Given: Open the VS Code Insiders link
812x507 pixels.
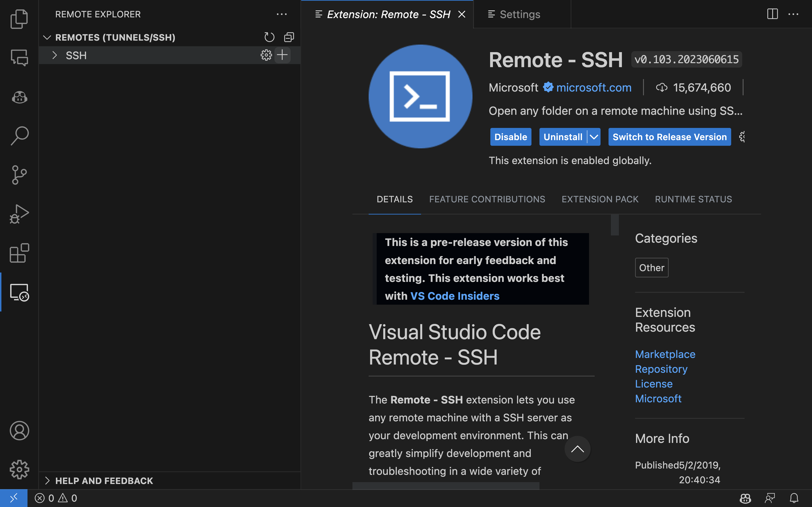Looking at the screenshot, I should [455, 296].
